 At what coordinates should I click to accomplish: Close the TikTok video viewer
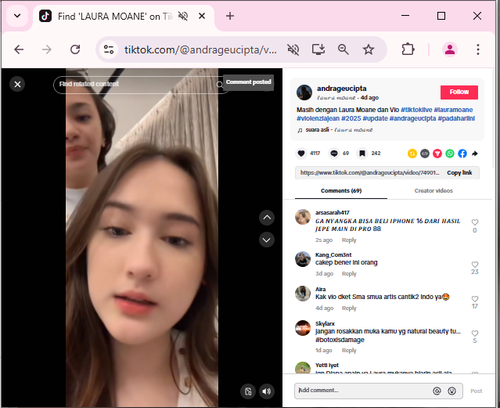[x=17, y=84]
